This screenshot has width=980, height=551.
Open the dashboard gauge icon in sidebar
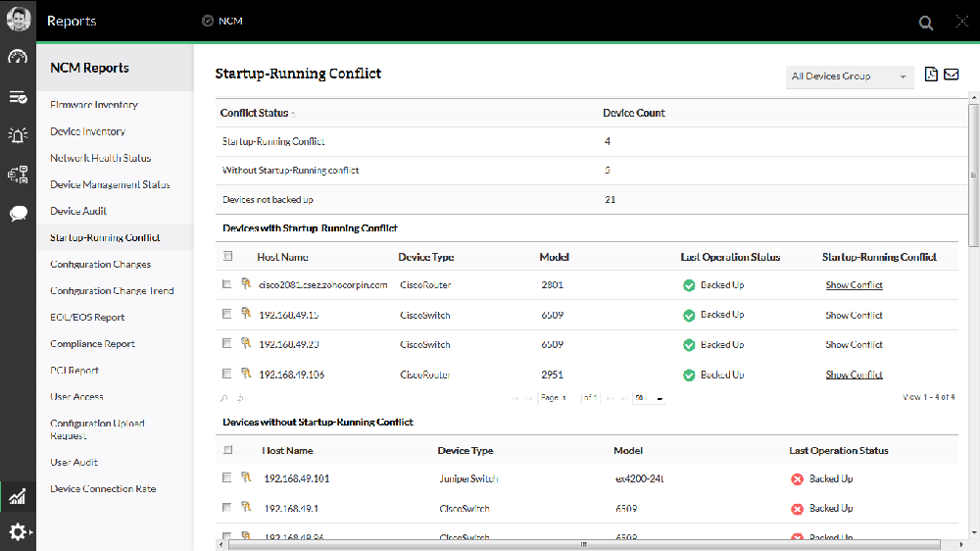pos(18,57)
